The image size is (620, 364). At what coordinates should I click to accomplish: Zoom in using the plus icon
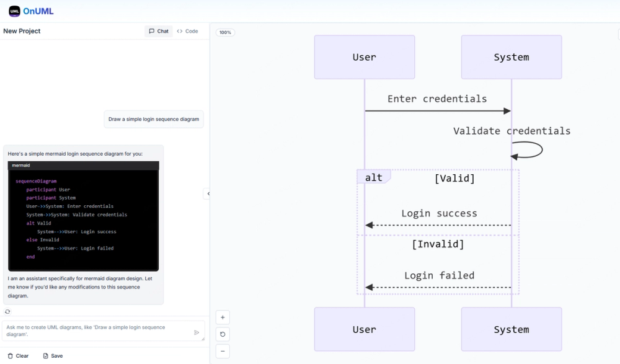223,317
